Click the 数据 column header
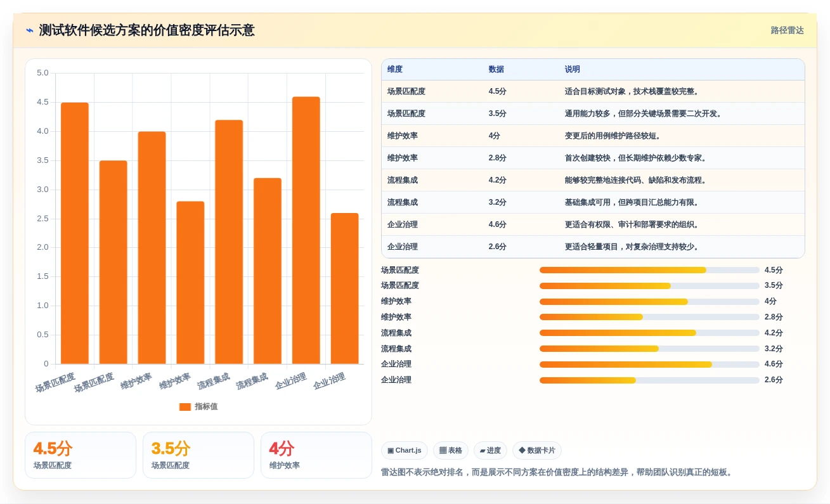The image size is (830, 504). pos(496,70)
